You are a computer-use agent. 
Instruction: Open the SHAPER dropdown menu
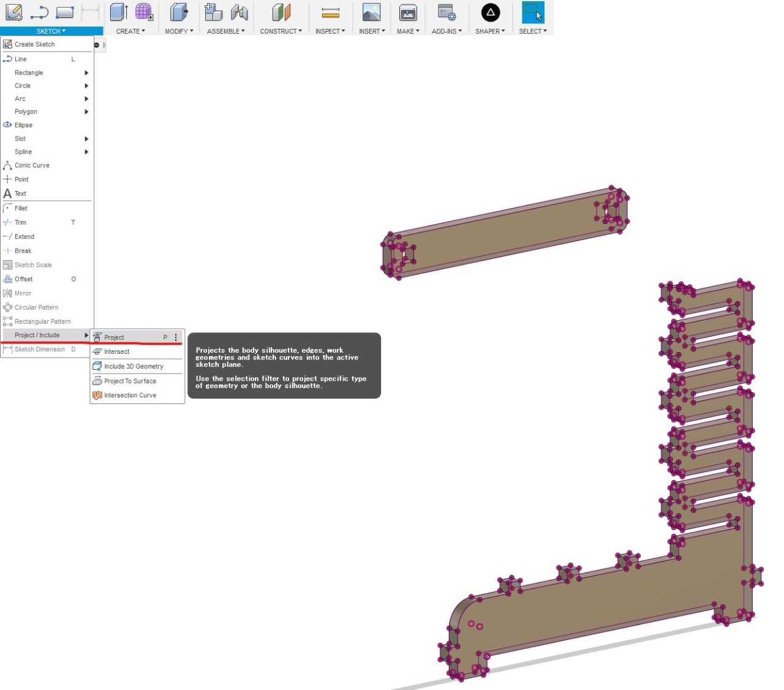(490, 31)
